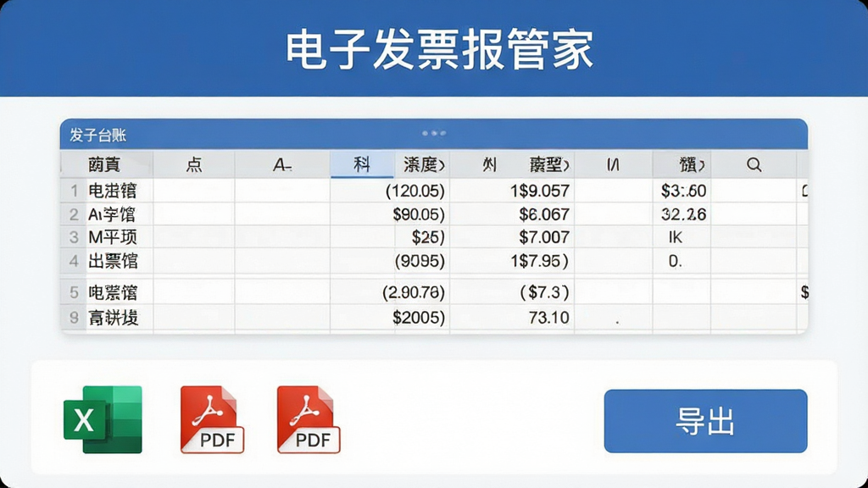868x488 pixels.
Task: Click the green Excel file icon
Action: click(103, 419)
